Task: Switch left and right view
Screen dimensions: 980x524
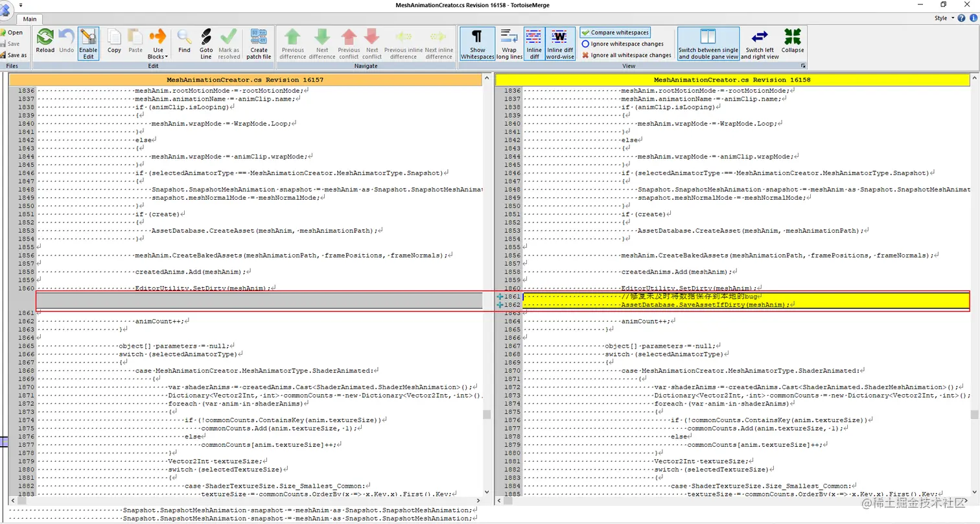Action: coord(759,43)
